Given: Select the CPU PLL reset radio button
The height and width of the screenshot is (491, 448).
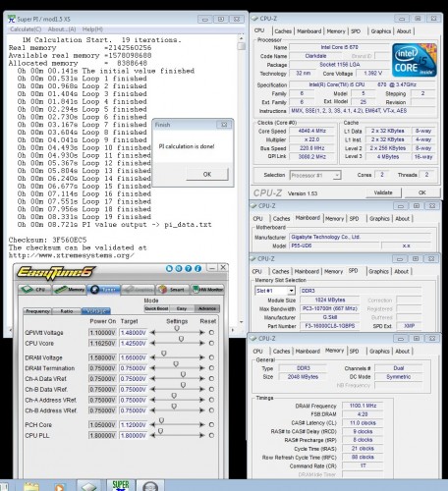Looking at the screenshot, I should coord(211,435).
